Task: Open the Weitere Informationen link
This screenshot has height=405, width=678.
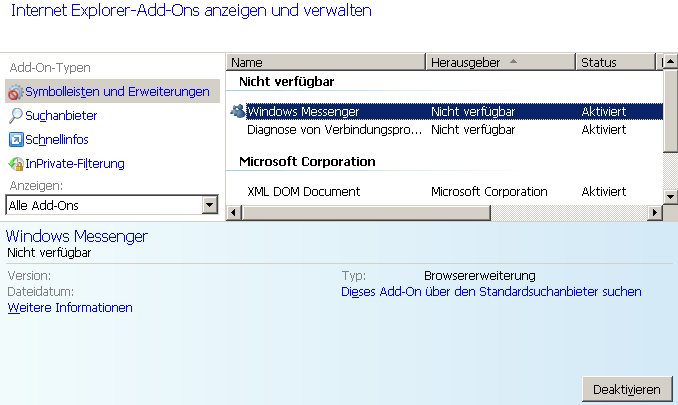Action: 70,308
